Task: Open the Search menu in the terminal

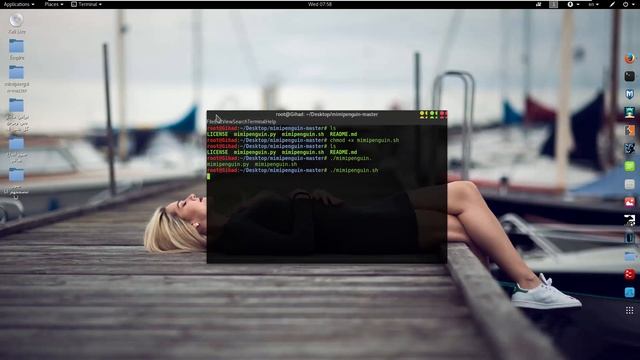Action: (x=240, y=122)
